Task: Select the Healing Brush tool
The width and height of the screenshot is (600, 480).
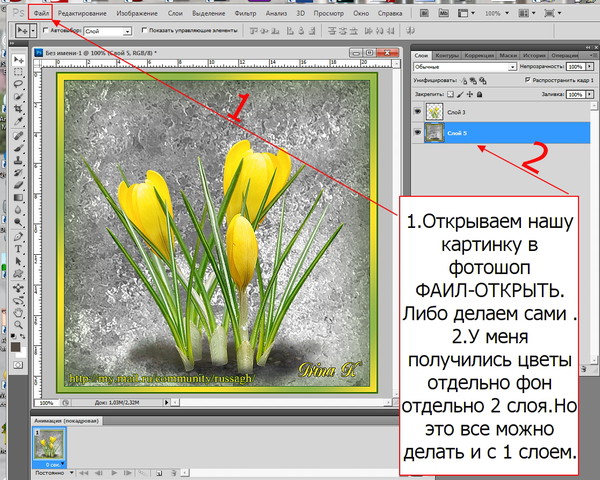Action: (18, 136)
